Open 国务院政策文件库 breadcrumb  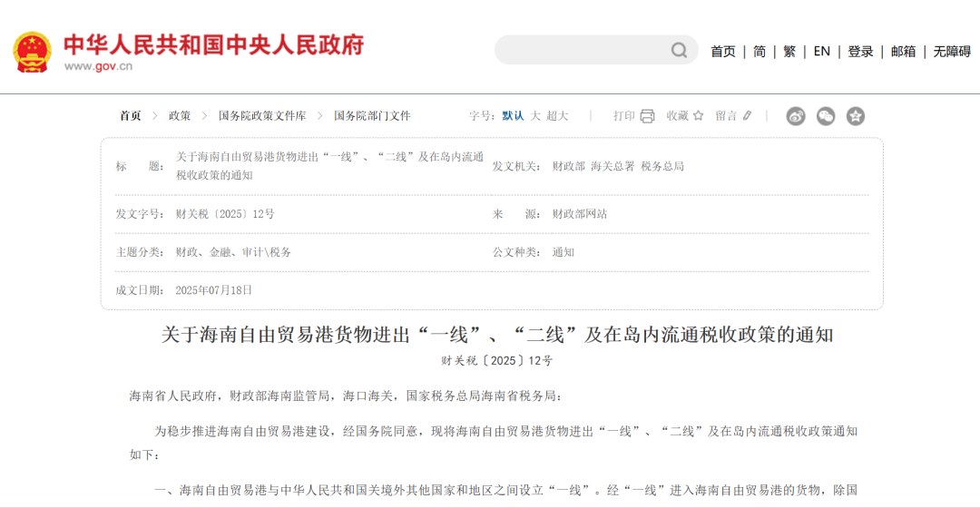(x=262, y=115)
